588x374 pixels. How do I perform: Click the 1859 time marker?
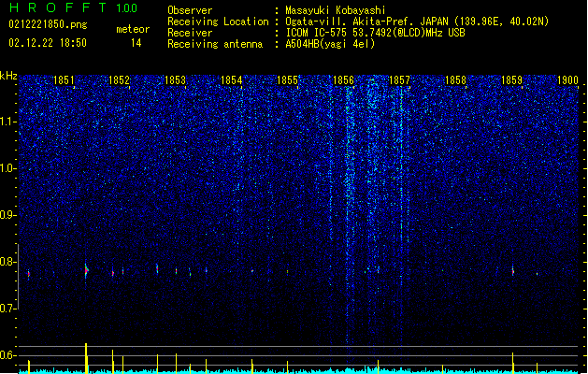pyautogui.click(x=511, y=79)
